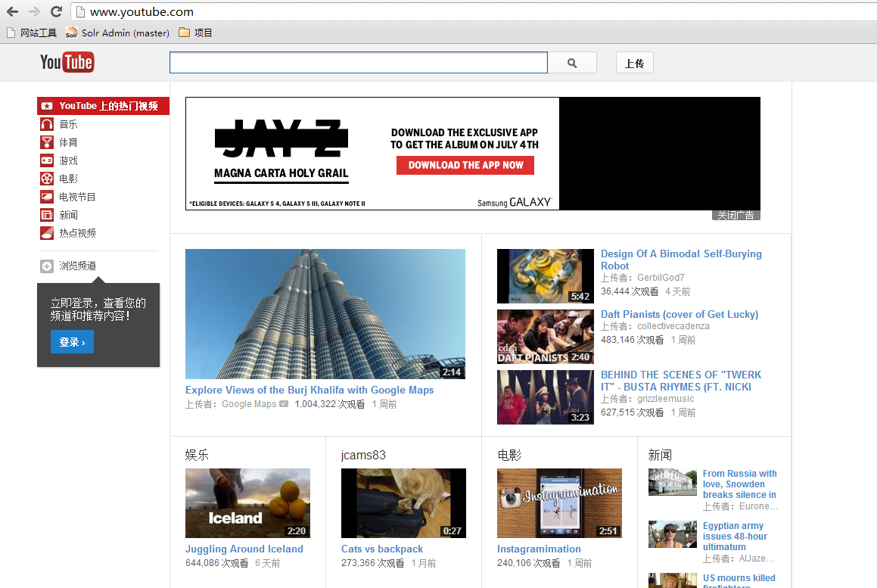Open the GerbilGod7 uploader channel
Image resolution: width=877 pixels, height=588 pixels.
coord(661,278)
